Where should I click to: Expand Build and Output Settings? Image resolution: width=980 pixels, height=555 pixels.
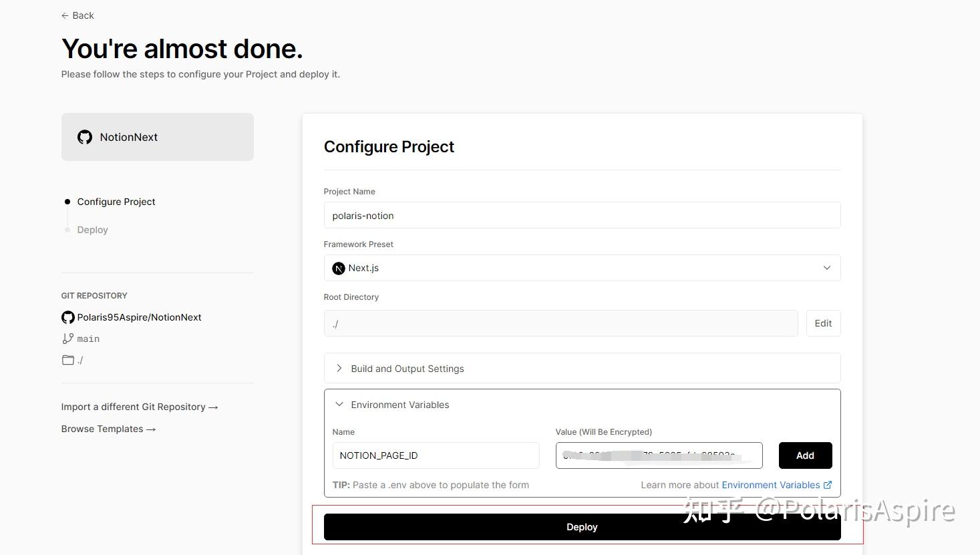click(407, 369)
